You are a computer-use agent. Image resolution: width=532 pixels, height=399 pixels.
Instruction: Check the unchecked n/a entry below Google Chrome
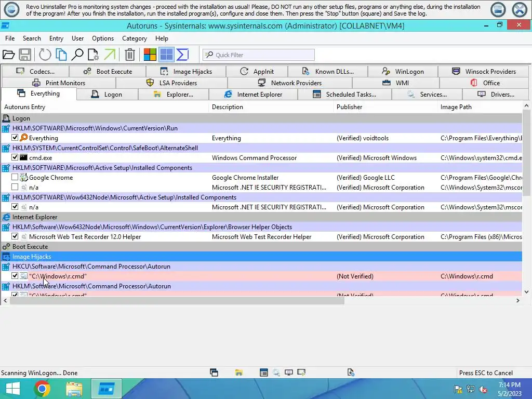click(15, 187)
